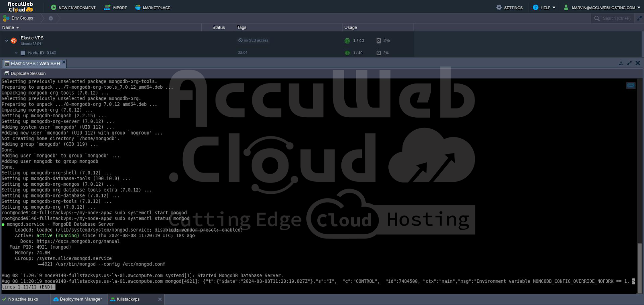Open the Import dialog
644x305 pixels.
[x=115, y=8]
